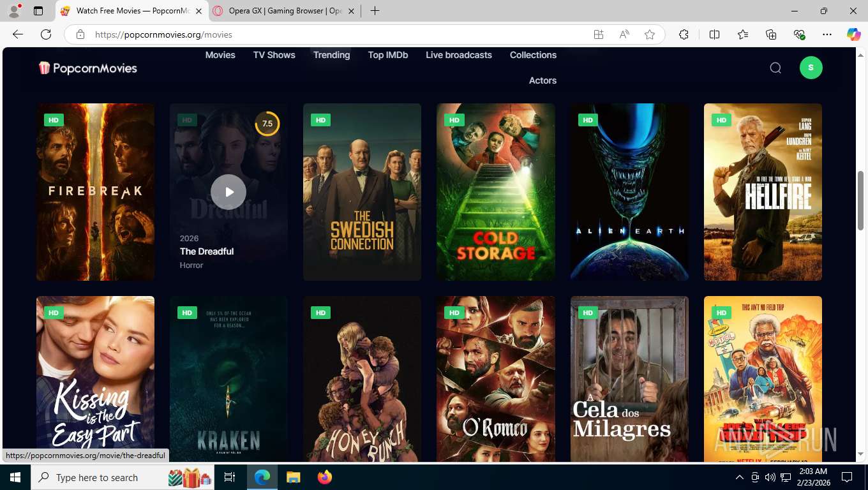Open Kissing is the Easy Part poster

[95, 379]
